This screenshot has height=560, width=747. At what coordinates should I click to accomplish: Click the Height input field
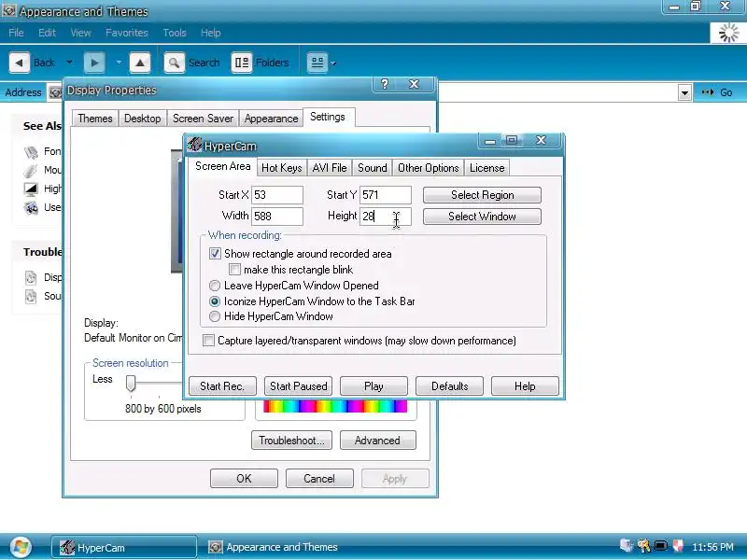point(386,217)
